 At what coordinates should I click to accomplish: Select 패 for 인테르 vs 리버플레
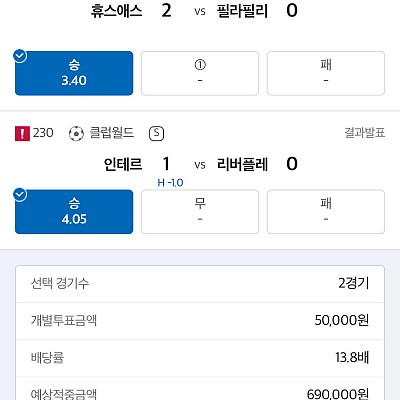pyautogui.click(x=326, y=212)
